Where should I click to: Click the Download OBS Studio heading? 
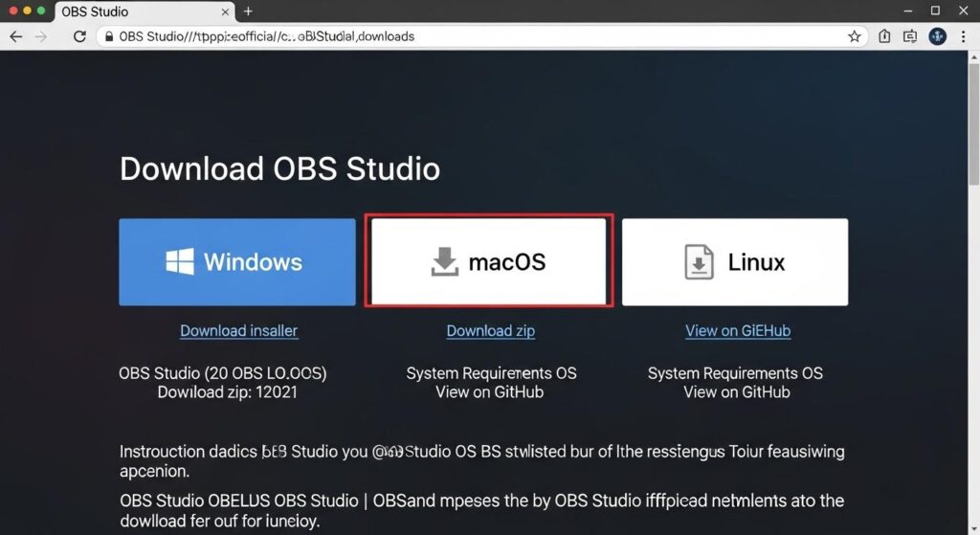click(x=280, y=168)
